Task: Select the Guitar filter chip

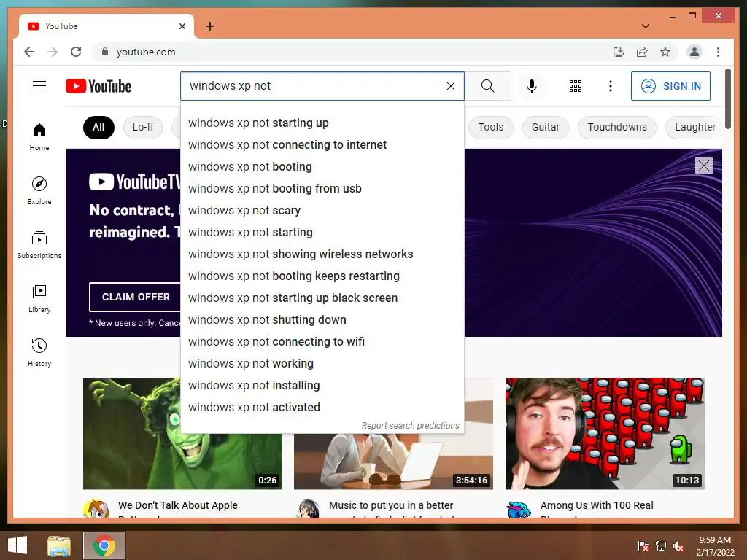Action: point(546,127)
